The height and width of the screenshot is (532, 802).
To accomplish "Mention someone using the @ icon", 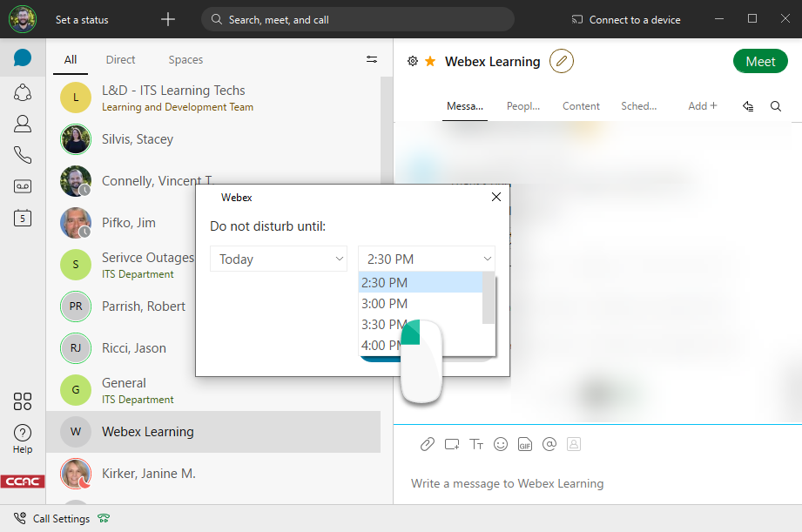I will pyautogui.click(x=549, y=444).
